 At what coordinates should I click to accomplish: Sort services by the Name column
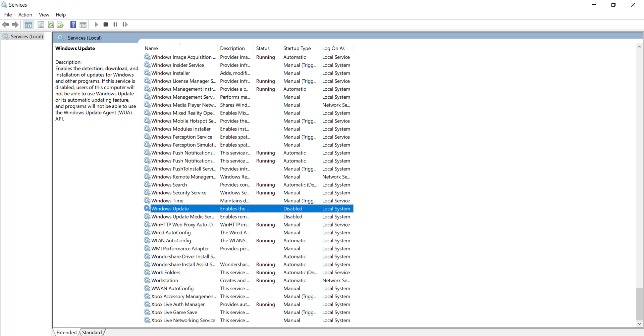(180, 48)
